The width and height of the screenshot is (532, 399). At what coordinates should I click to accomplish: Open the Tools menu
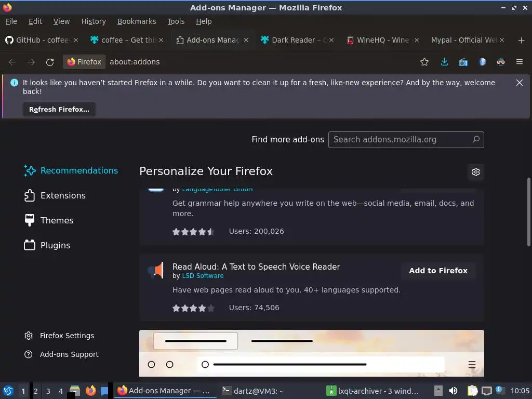coord(176,21)
